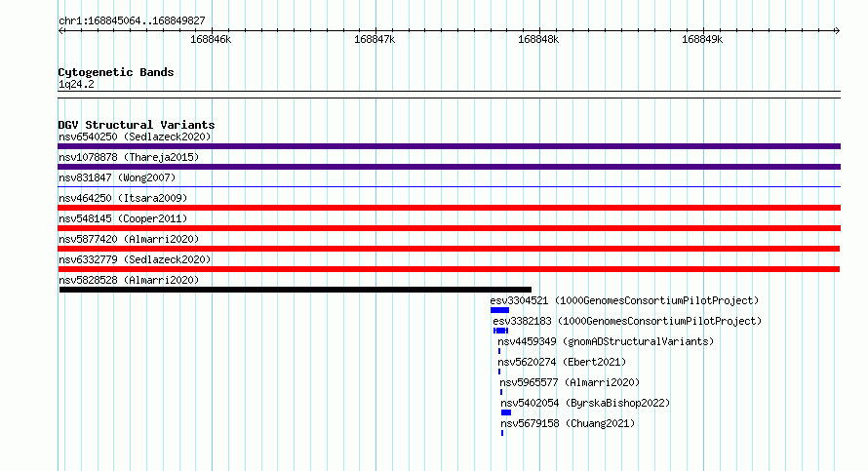Viewport: 868px width, 471px height.
Task: Click the purple bar for nsv6540250
Action: (449, 146)
